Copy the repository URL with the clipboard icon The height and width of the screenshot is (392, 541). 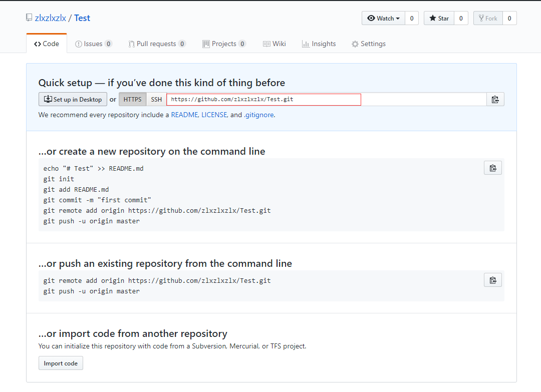click(495, 99)
